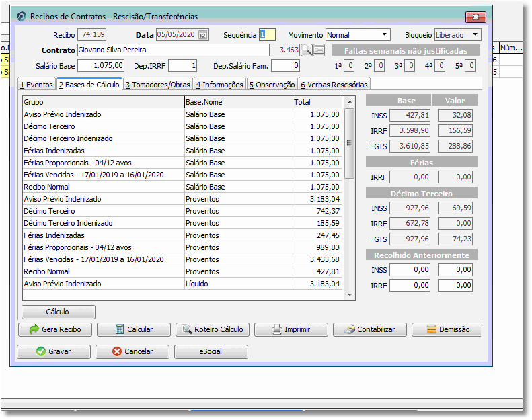Click the INSS base field 427,81
Screen dimensions: 532x420
(410, 116)
